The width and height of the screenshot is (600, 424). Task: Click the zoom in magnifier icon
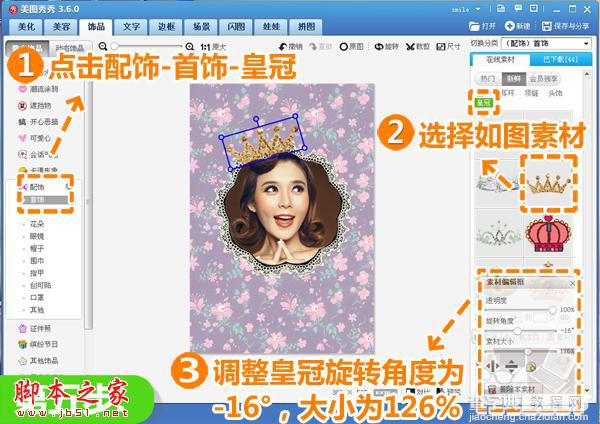pos(189,47)
